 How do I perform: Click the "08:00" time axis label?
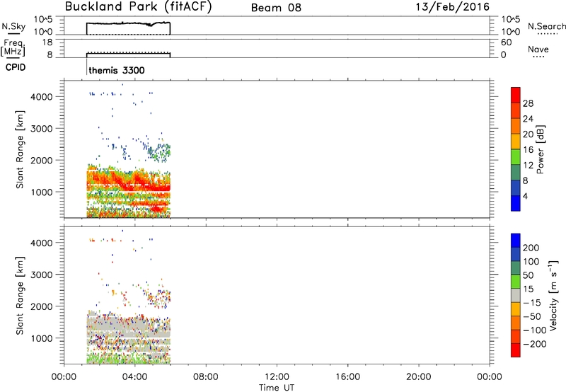(206, 377)
